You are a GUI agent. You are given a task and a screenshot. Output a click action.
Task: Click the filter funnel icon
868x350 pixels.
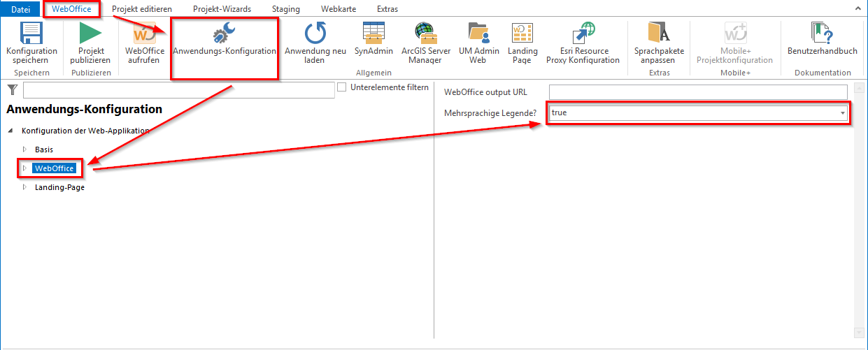click(12, 89)
